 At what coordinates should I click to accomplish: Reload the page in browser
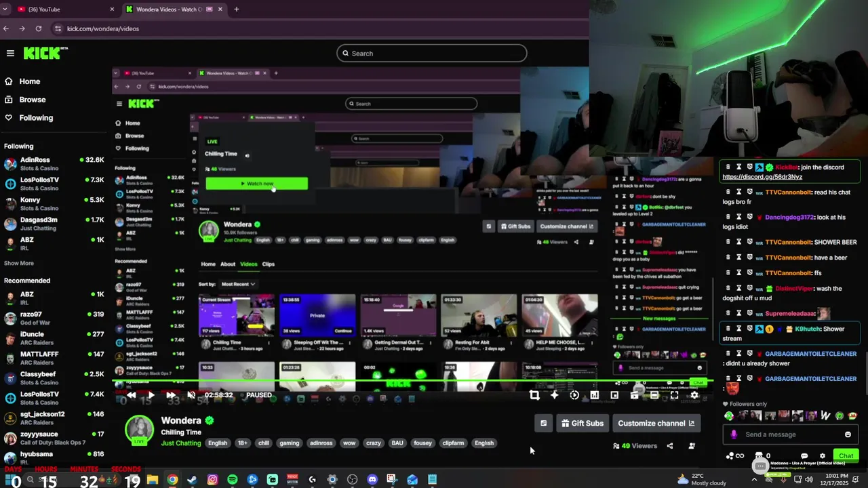click(x=39, y=28)
